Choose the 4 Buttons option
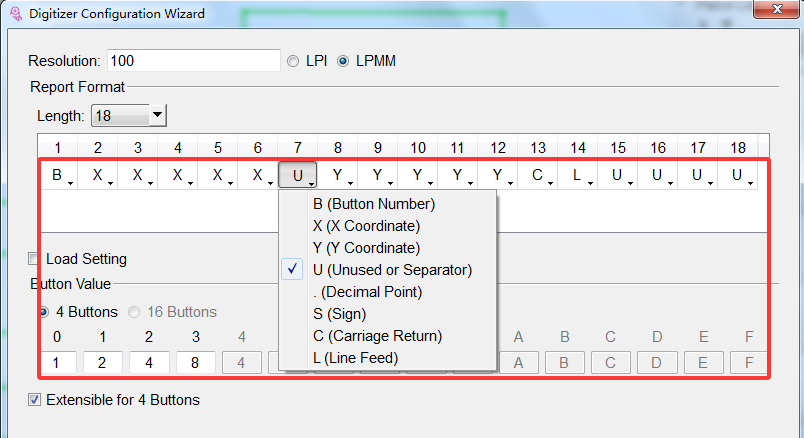This screenshot has width=804, height=438. [x=45, y=312]
